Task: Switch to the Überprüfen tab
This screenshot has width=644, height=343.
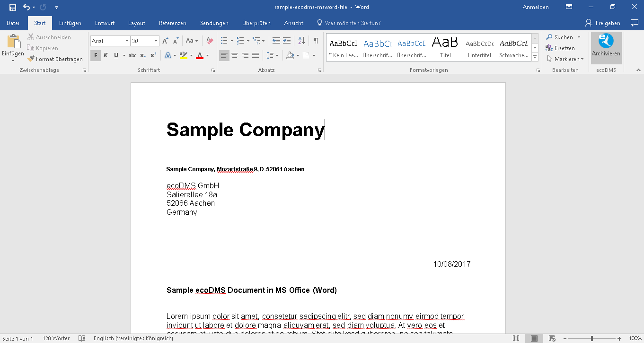Action: click(x=256, y=23)
